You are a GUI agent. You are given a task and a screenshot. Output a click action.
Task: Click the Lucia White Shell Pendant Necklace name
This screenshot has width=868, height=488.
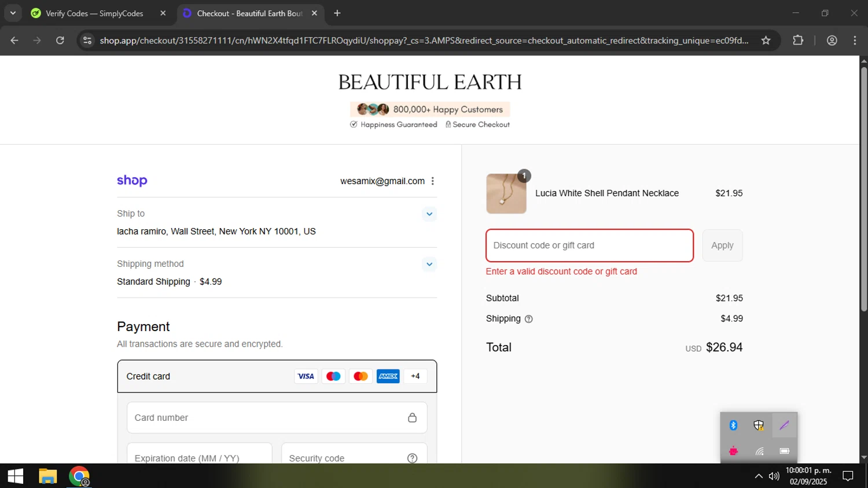[607, 193]
